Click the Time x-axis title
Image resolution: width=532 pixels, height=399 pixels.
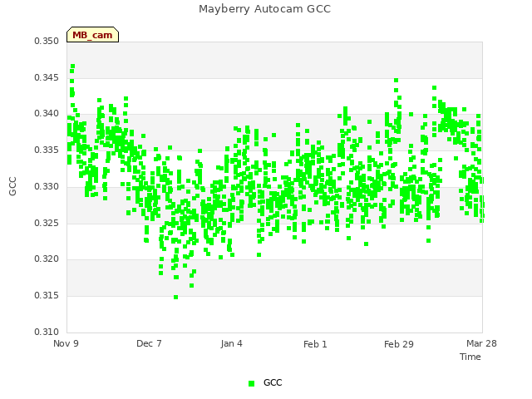point(470,357)
